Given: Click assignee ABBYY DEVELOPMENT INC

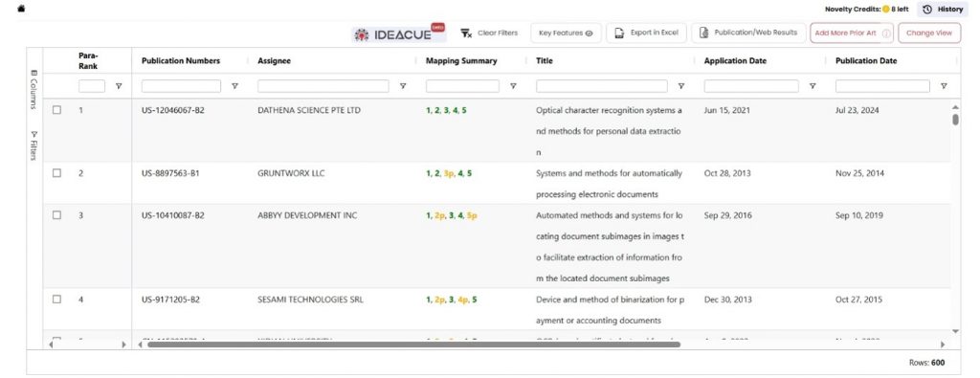Looking at the screenshot, I should click(307, 215).
